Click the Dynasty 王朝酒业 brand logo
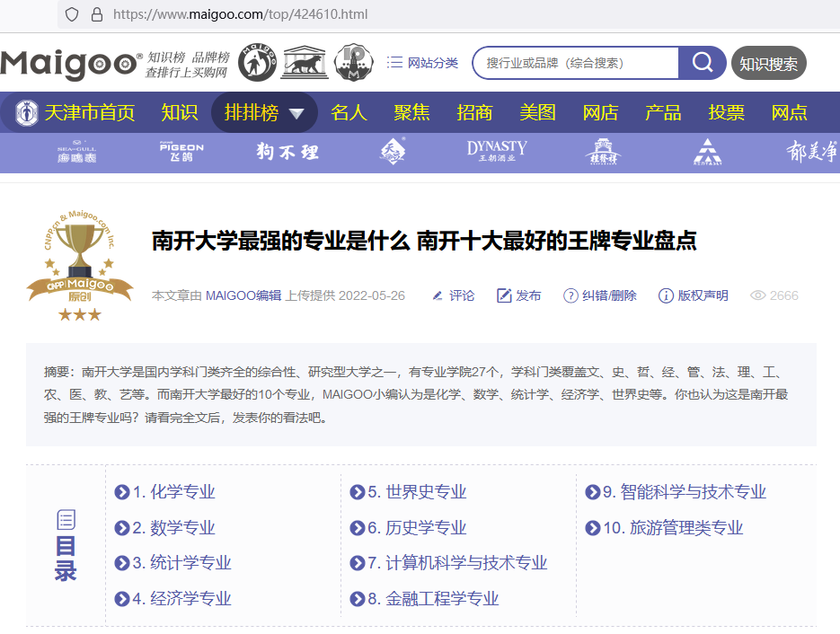The height and width of the screenshot is (634, 840). point(497,152)
